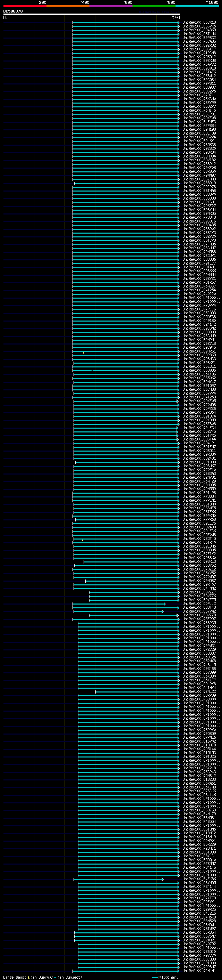Click the query end position 574
Viewport: 222px width, 980px height.
point(175,17)
